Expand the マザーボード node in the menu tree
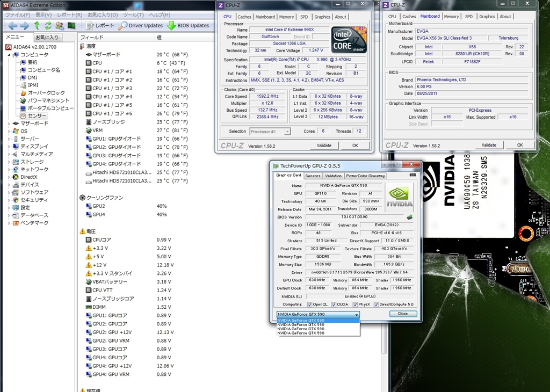This screenshot has height=392, width=550. tap(9, 124)
